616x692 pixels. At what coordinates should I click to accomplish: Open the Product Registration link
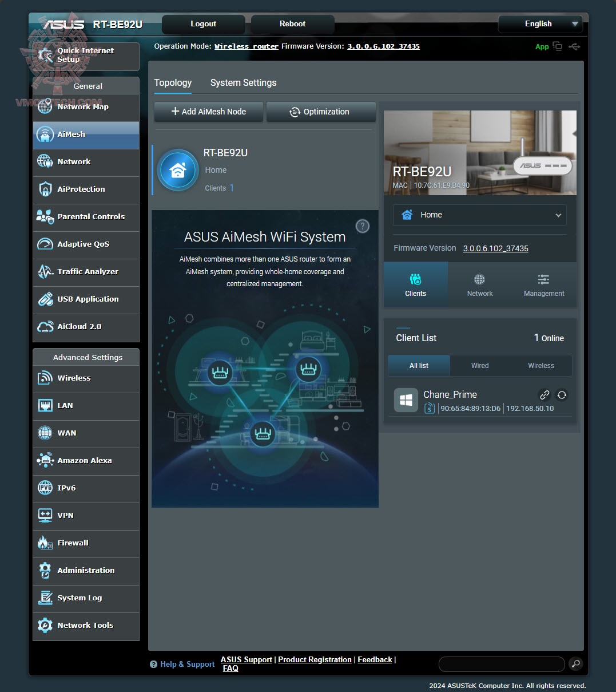tap(315, 659)
